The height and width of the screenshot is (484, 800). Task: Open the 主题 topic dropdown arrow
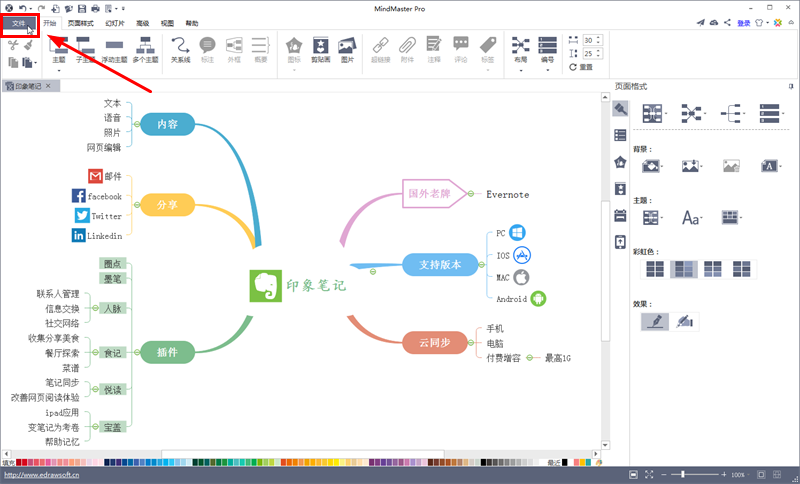pos(59,70)
